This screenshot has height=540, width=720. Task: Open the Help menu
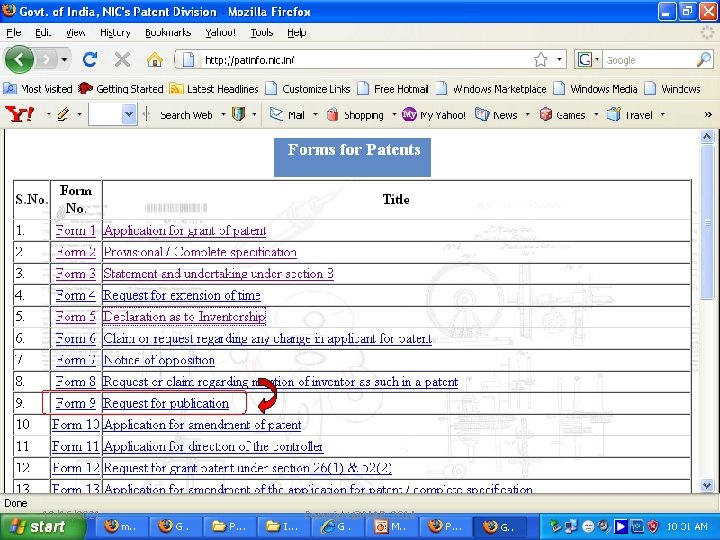(x=297, y=33)
